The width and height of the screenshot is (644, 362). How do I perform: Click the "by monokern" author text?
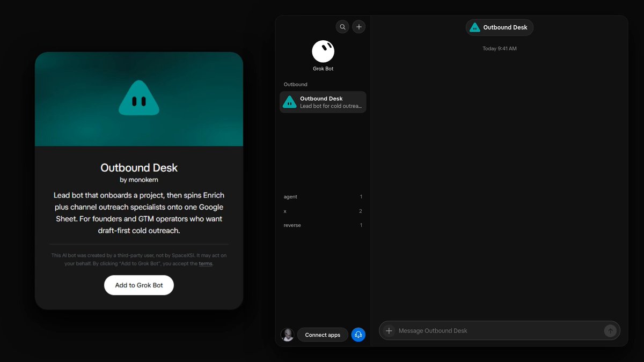click(139, 180)
